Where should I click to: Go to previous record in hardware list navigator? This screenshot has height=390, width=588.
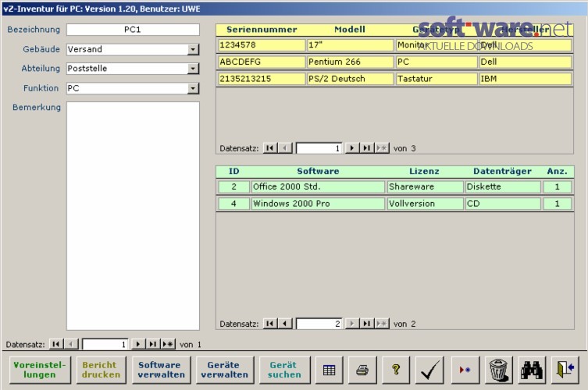click(x=285, y=148)
